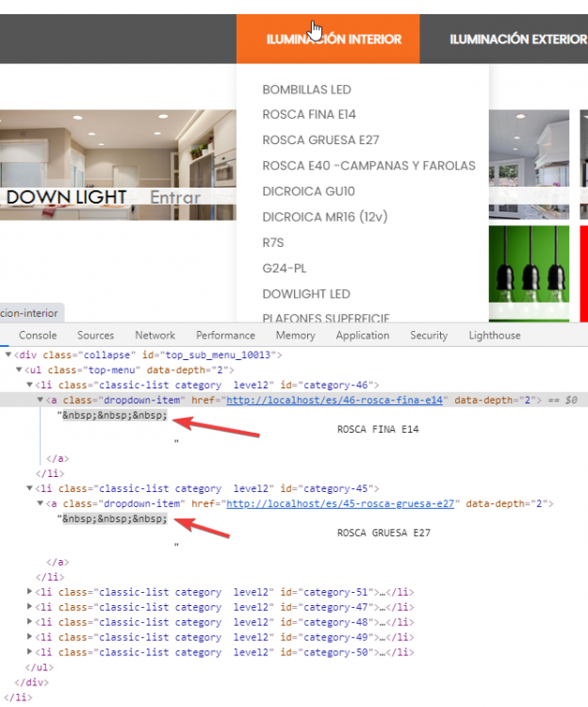This screenshot has height=707, width=588.
Task: Collapse the anchor for 45-rosca-gruesa-e27
Action: coord(41,503)
